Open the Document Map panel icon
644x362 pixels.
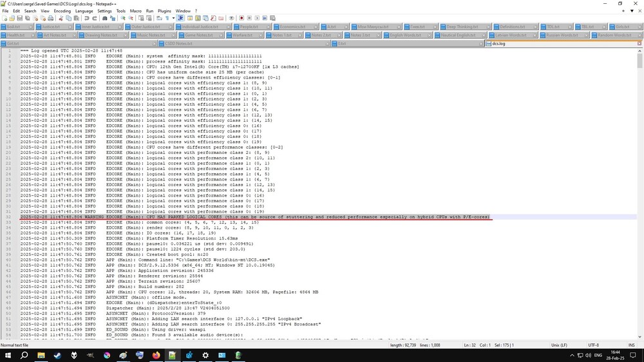coord(198,18)
